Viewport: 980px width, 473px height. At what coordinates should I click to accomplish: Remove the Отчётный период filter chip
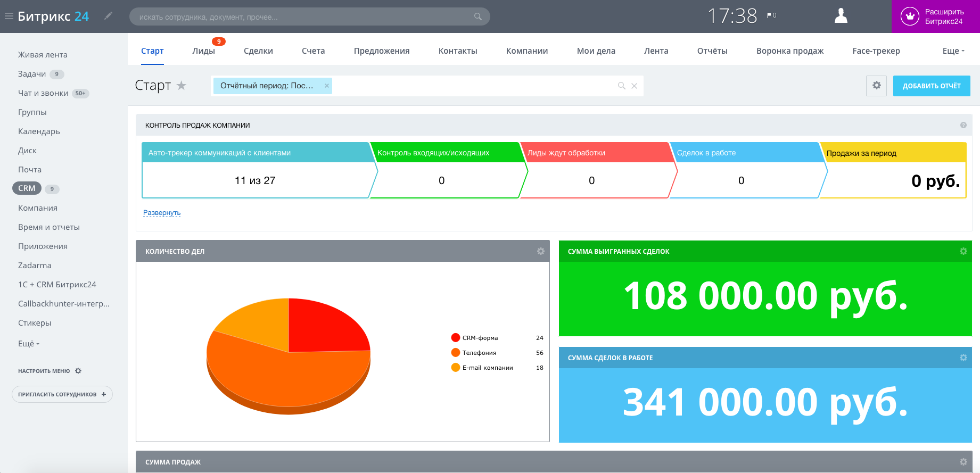(x=327, y=86)
